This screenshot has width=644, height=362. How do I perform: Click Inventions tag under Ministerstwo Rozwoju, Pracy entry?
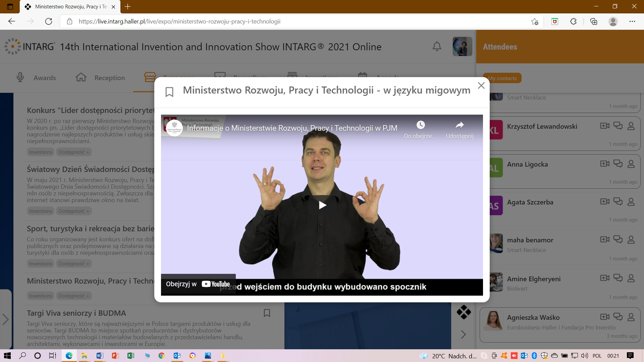(41, 296)
